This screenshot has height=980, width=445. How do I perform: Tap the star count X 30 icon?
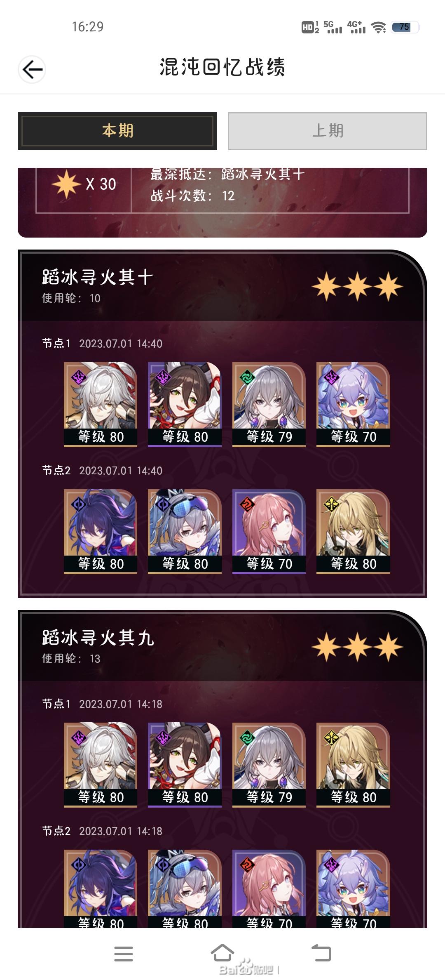pyautogui.click(x=84, y=184)
